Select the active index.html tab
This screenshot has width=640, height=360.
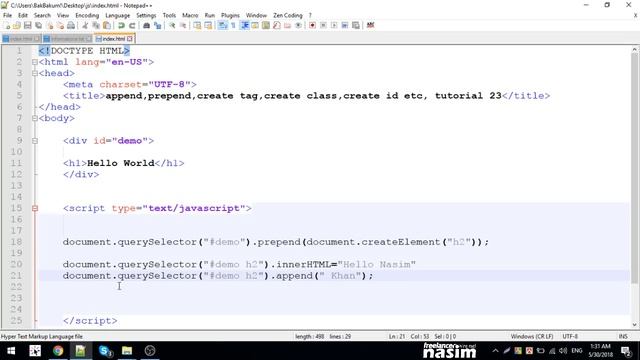pos(113,39)
